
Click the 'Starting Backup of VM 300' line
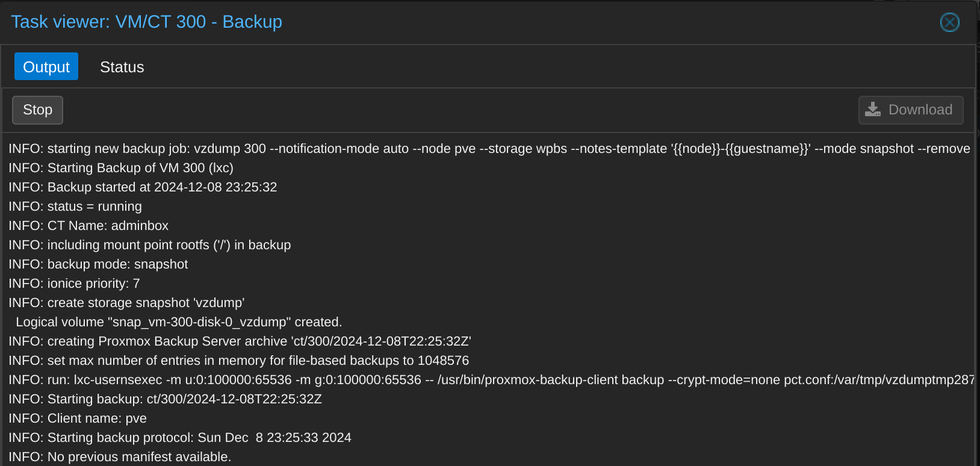tap(121, 168)
